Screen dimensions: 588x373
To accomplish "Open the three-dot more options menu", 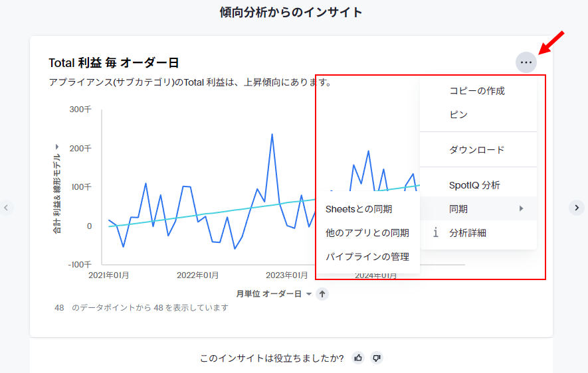I will [526, 62].
